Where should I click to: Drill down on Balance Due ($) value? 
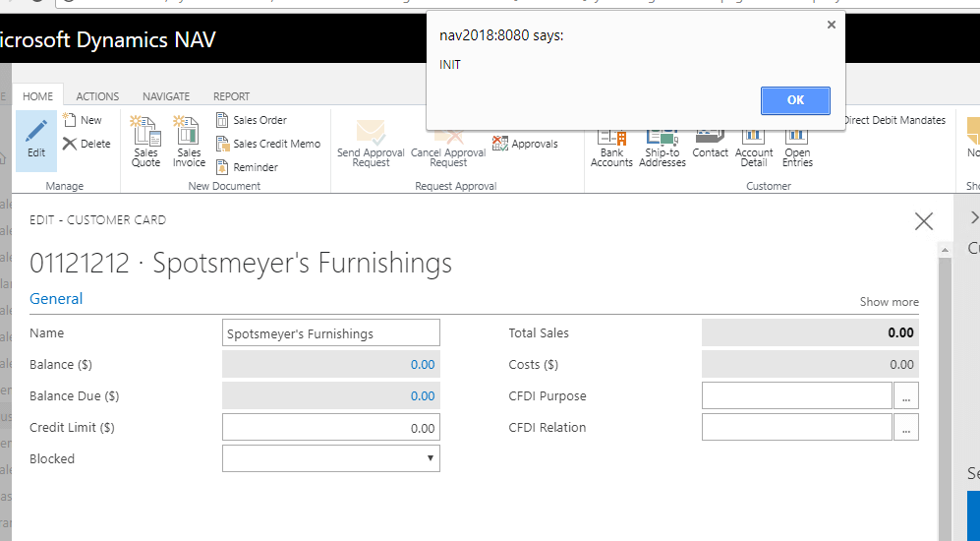click(423, 395)
